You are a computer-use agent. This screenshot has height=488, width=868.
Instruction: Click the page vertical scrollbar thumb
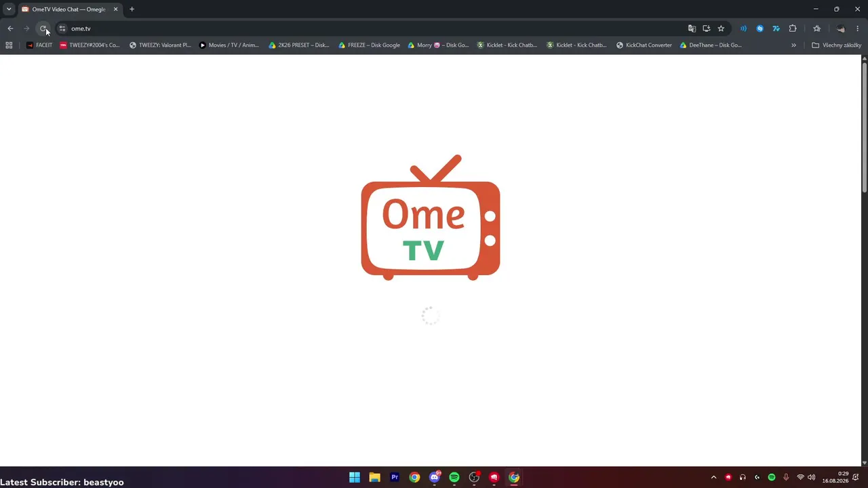[864, 127]
